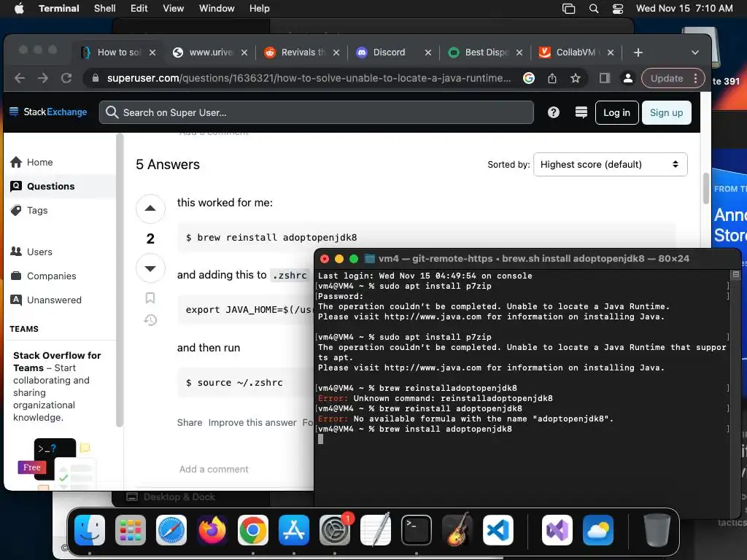Go forward in Chrome
Screen dimensions: 747x560
(43, 78)
